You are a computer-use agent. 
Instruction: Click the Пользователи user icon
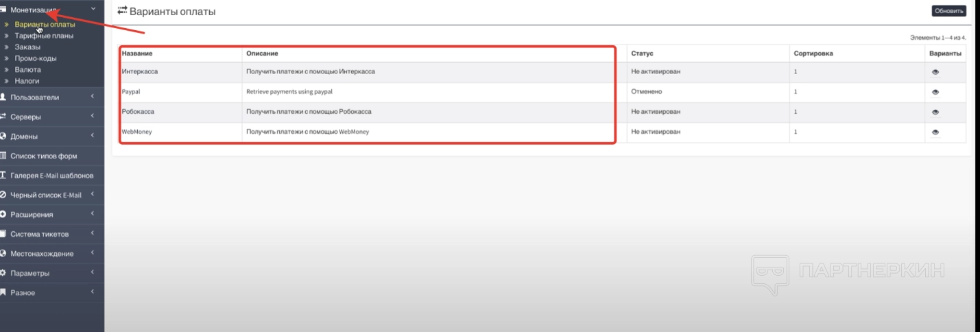3,97
